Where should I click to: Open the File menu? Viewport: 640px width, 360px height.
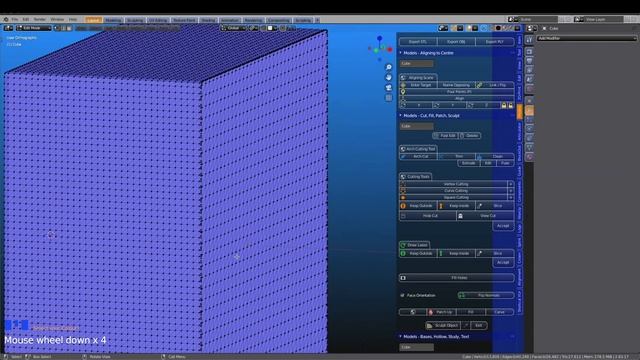click(x=15, y=19)
